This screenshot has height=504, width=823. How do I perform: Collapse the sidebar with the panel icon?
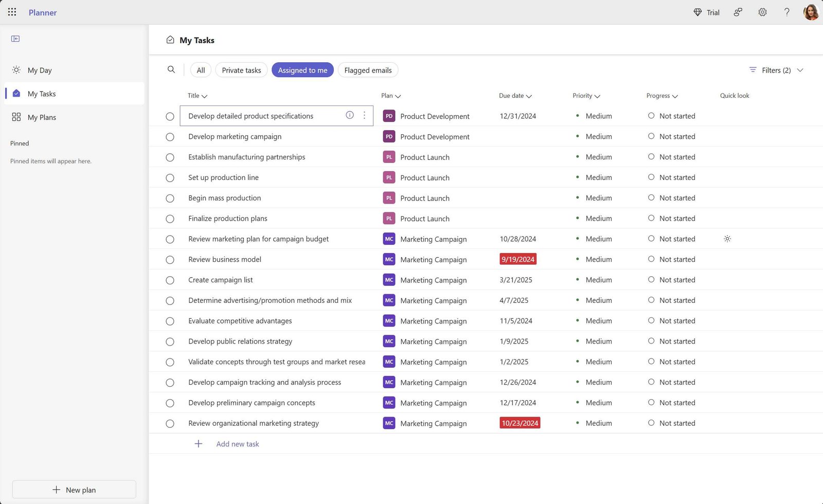click(15, 38)
